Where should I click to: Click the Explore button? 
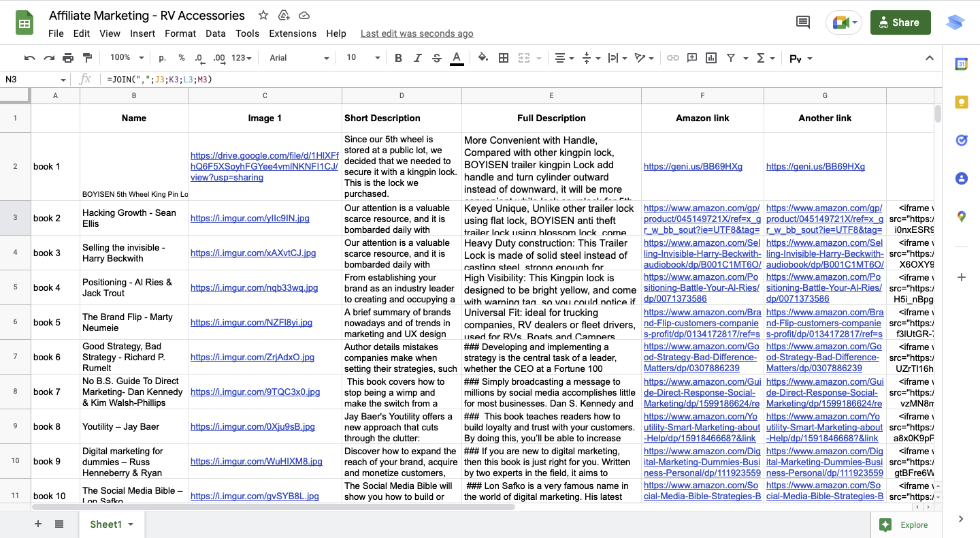pyautogui.click(x=904, y=524)
